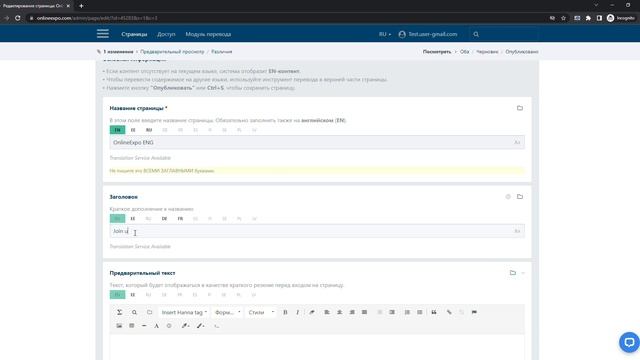Click translate icon in page name field
Screen dimensions: 640x360
(517, 142)
